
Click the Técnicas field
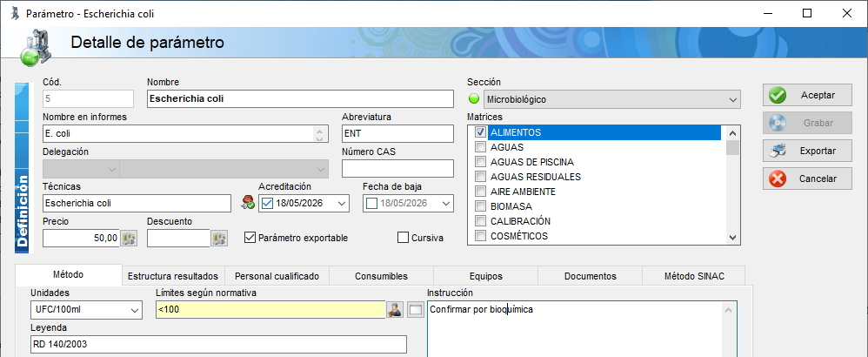tap(137, 204)
